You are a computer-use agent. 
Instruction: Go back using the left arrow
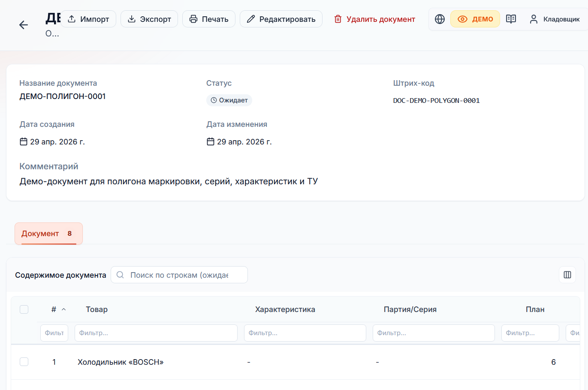tap(24, 25)
